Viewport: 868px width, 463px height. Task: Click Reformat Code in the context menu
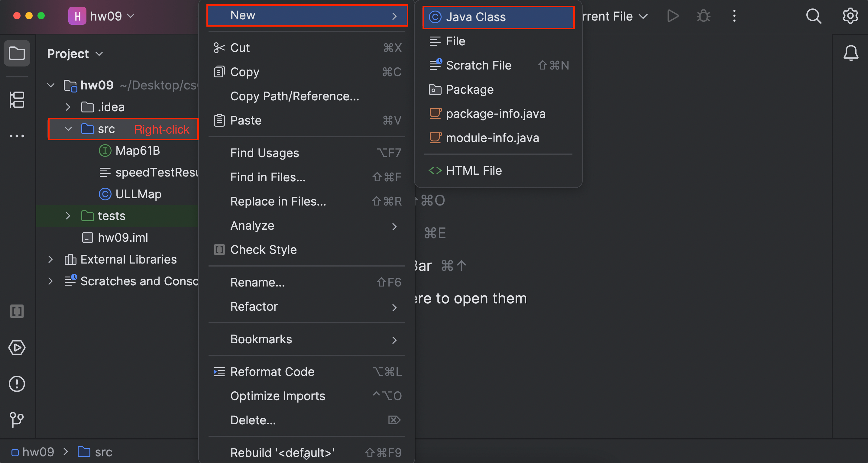273,372
